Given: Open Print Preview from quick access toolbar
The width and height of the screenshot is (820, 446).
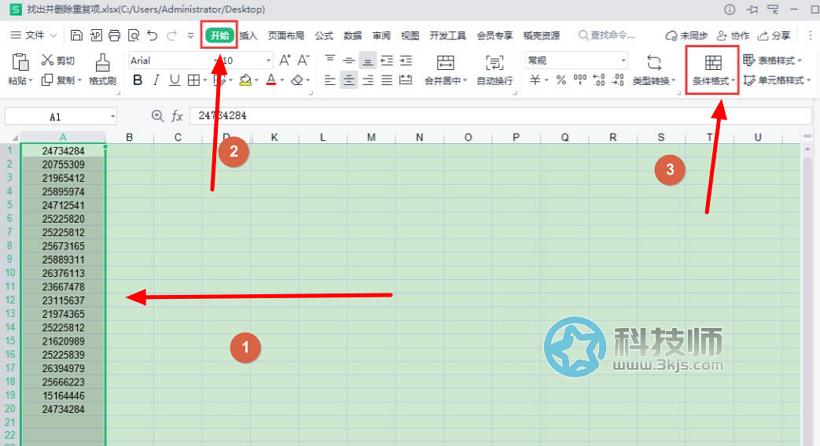Looking at the screenshot, I should [133, 36].
